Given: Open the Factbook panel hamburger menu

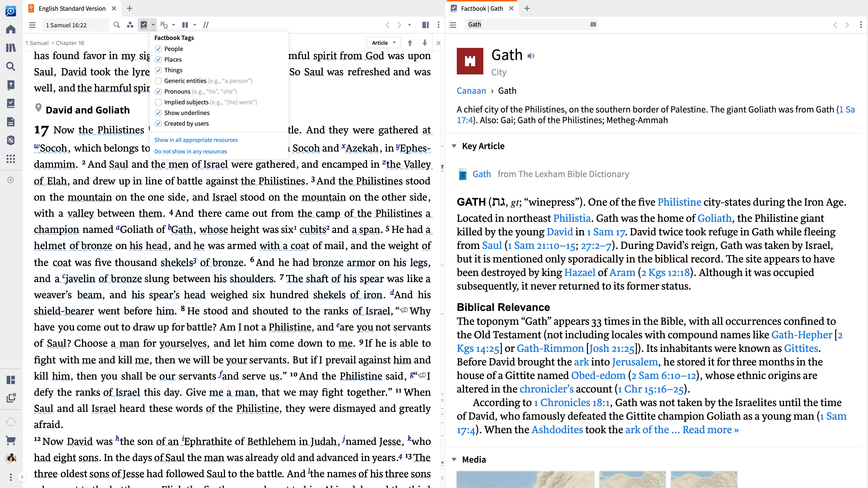Looking at the screenshot, I should (x=453, y=25).
